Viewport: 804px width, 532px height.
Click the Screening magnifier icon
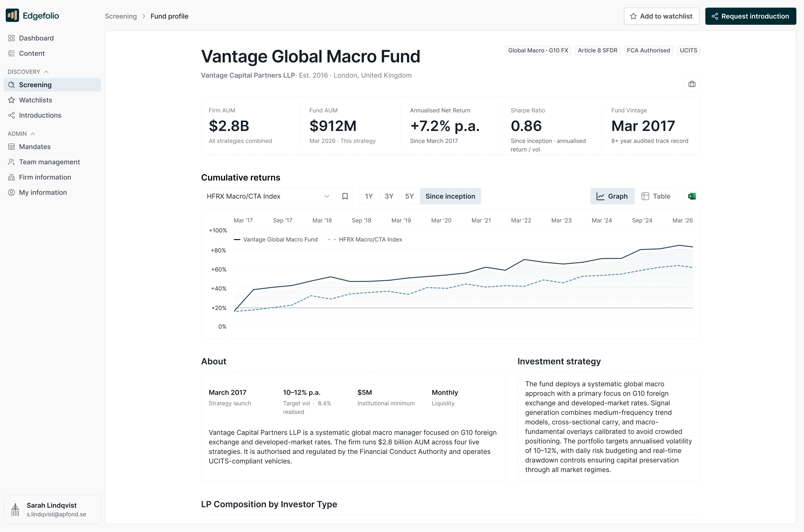(x=11, y=85)
